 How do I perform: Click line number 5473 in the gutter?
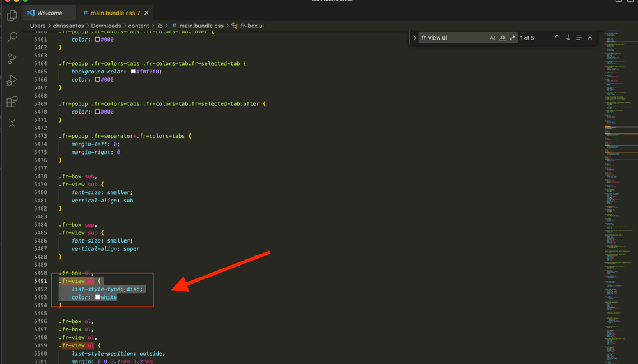40,136
